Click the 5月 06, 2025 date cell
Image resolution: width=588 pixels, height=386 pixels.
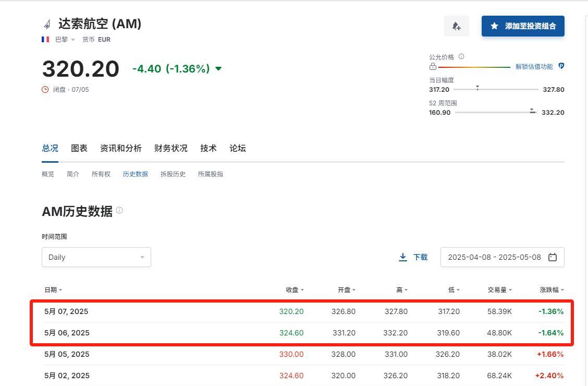tap(67, 333)
